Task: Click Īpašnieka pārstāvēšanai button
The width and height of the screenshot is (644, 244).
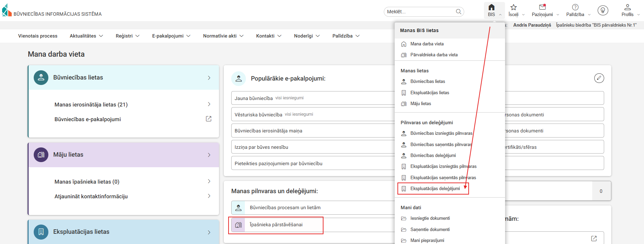Action: pos(276,225)
